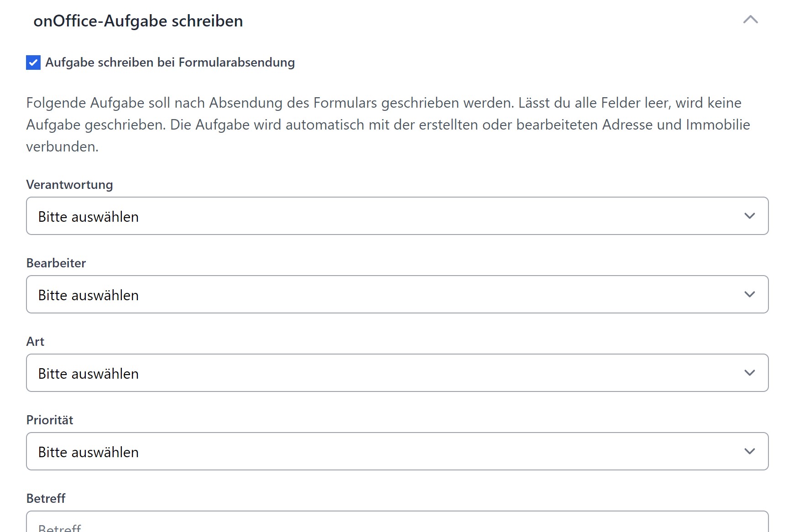Focus the Betreff text input field

[x=397, y=525]
